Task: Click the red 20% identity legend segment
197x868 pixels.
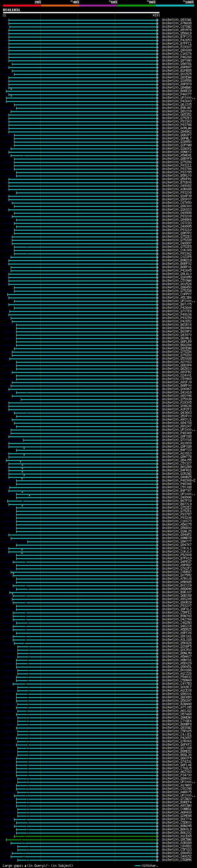Action: pyautogui.click(x=22, y=6)
